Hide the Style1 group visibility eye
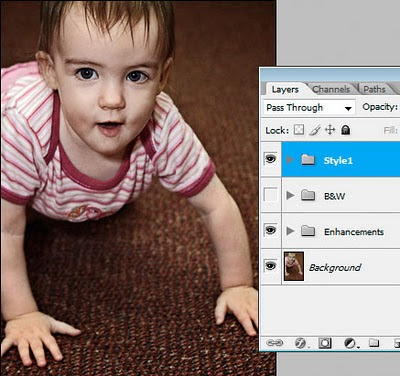Image resolution: width=400 pixels, height=376 pixels. click(x=270, y=159)
